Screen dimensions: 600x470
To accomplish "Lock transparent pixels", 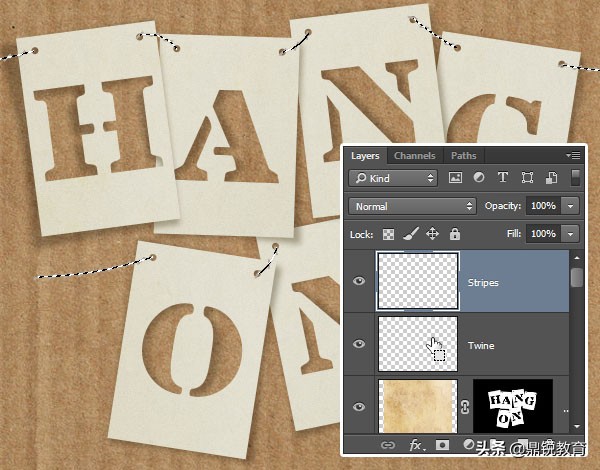I will (x=389, y=234).
